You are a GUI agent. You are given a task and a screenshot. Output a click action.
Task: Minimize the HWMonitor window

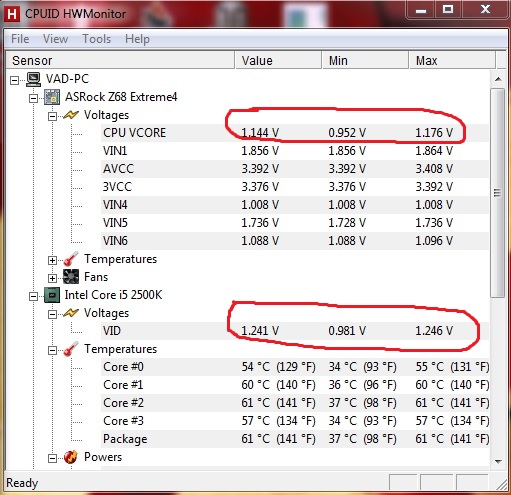(421, 10)
